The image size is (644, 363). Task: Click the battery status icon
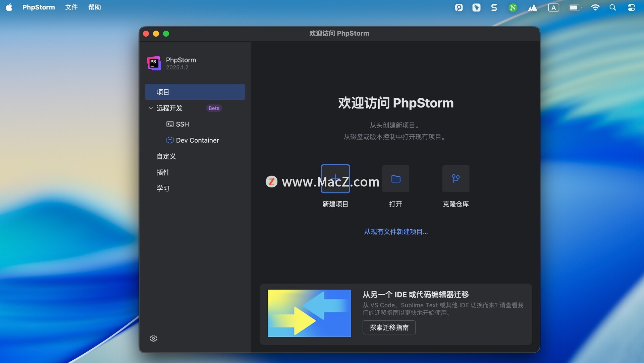[x=575, y=7]
